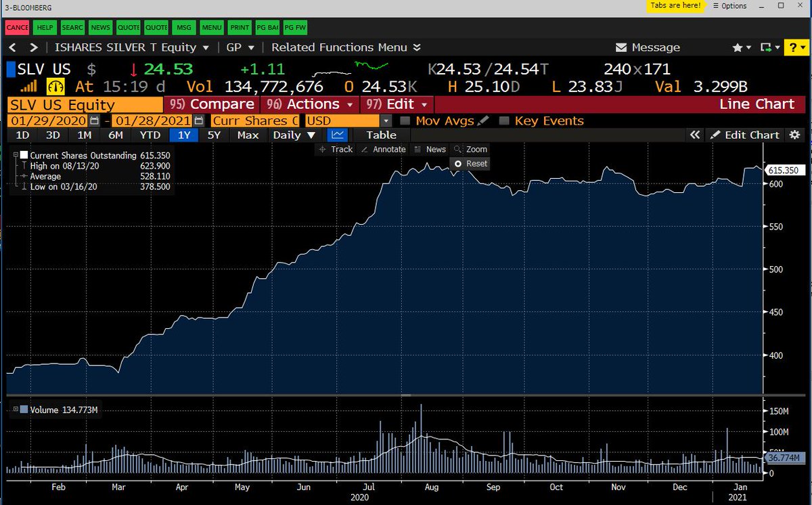
Task: Select the 1M range tab
Action: pyautogui.click(x=84, y=135)
